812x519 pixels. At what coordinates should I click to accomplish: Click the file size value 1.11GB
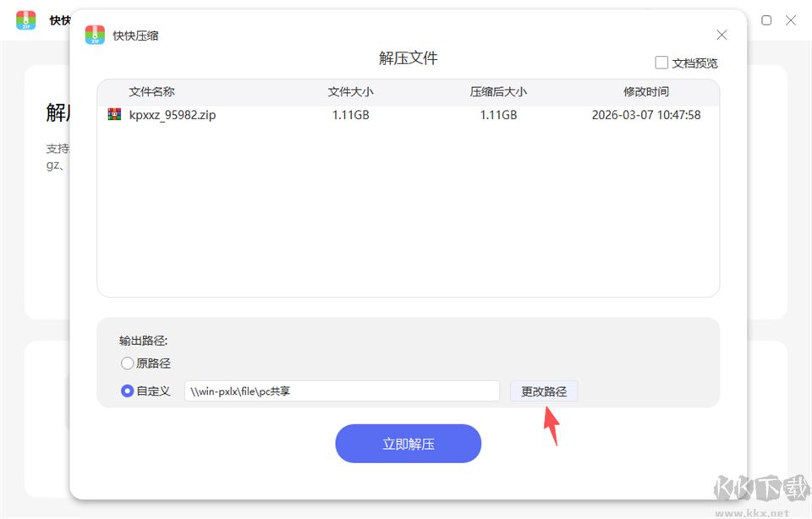(x=349, y=114)
